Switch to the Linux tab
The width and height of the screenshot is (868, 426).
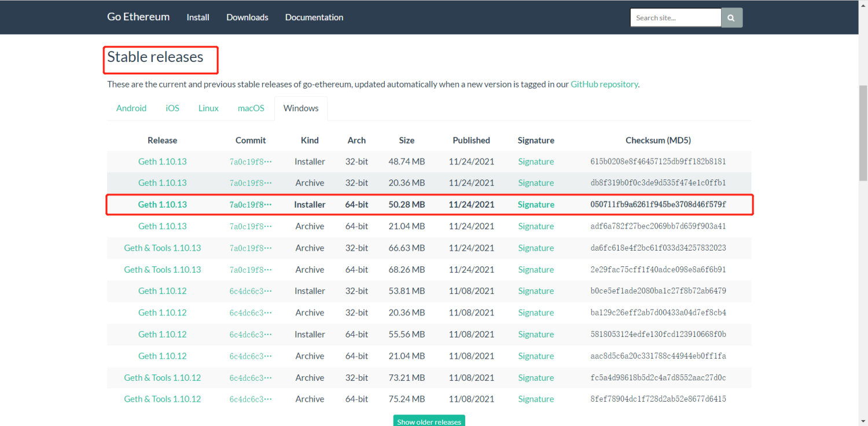(208, 108)
